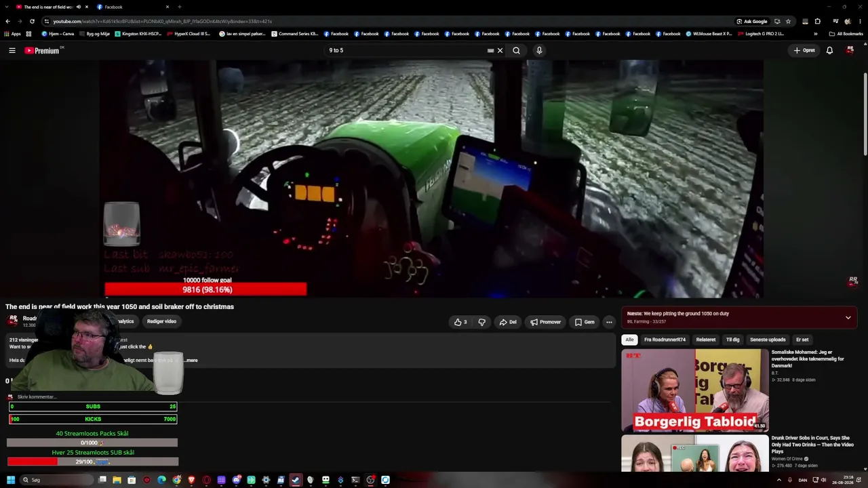Click the Promover button
868x488 pixels.
pyautogui.click(x=546, y=322)
